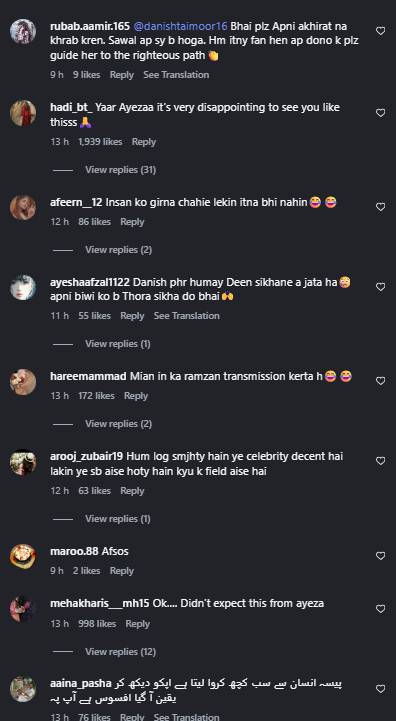Expand View replies (12) under mehakharis__mh15
396x721 pixels.
121,652
